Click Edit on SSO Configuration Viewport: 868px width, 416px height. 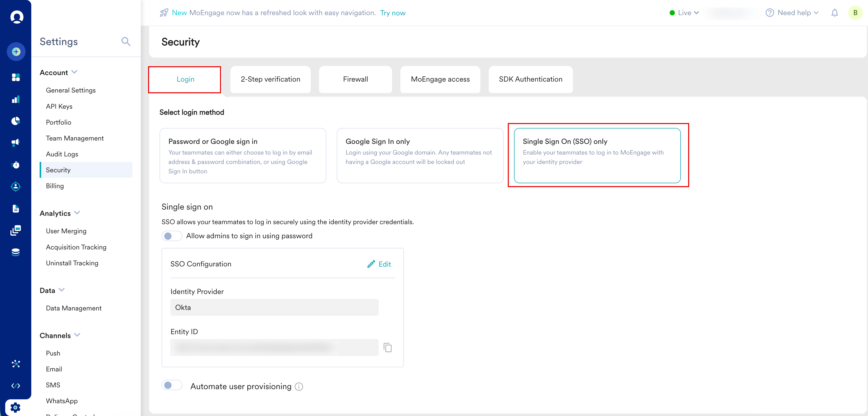(x=379, y=264)
